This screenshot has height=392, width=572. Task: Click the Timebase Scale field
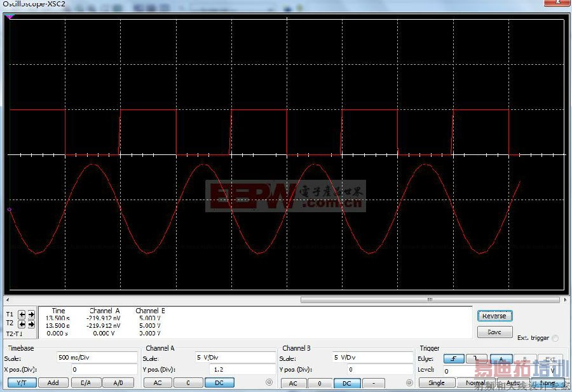pyautogui.click(x=97, y=358)
